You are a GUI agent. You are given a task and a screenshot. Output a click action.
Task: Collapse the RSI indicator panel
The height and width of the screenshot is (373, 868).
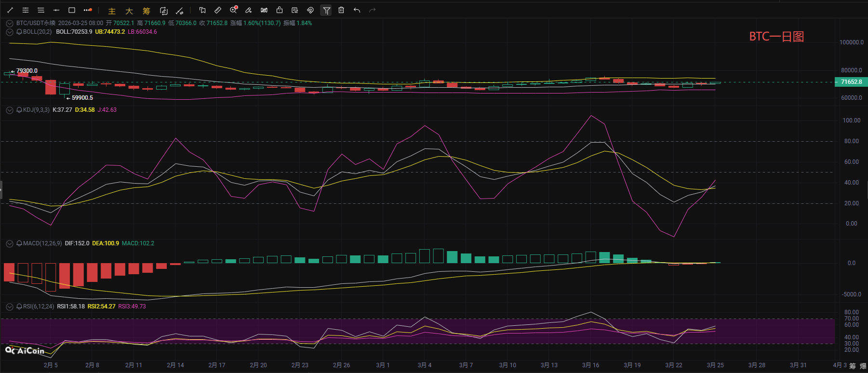point(10,306)
